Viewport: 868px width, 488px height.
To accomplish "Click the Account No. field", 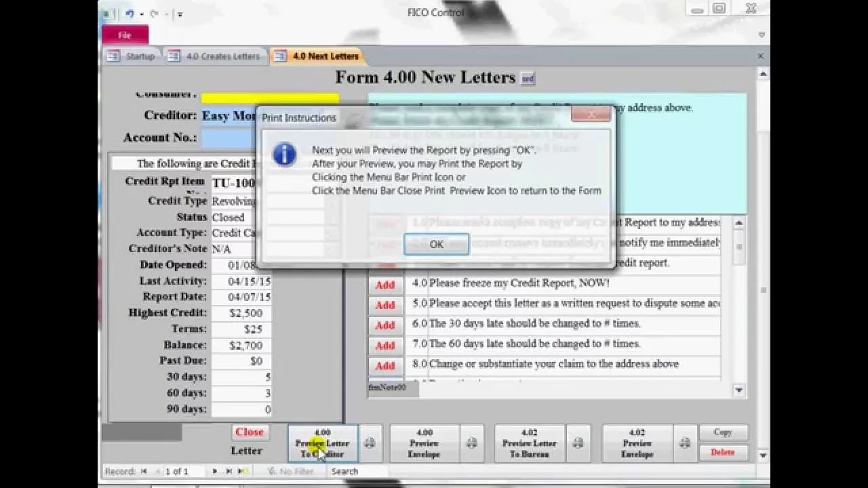I will point(230,138).
